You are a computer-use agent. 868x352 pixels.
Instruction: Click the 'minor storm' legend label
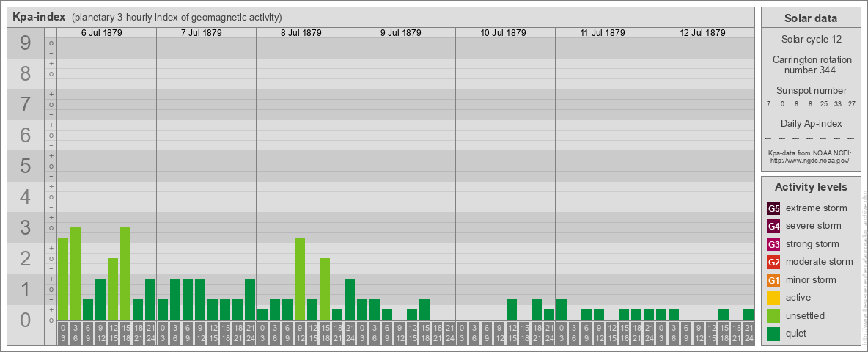(x=811, y=280)
